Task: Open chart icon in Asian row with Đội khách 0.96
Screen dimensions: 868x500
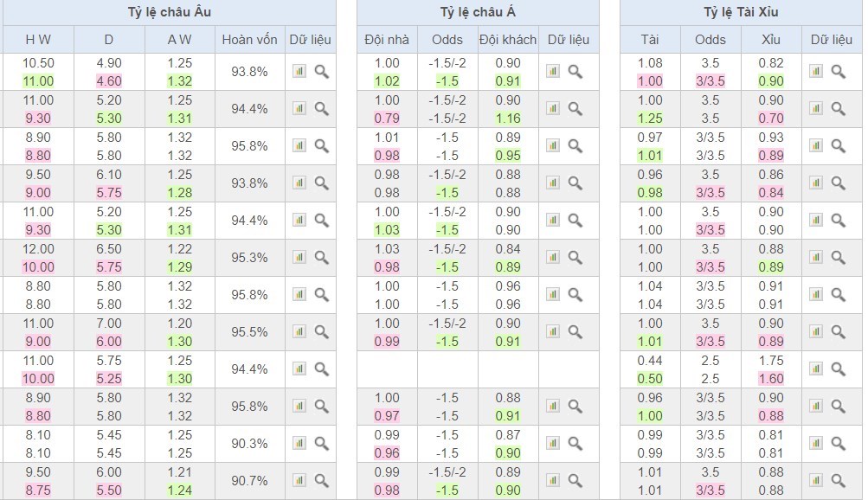Action: (552, 295)
